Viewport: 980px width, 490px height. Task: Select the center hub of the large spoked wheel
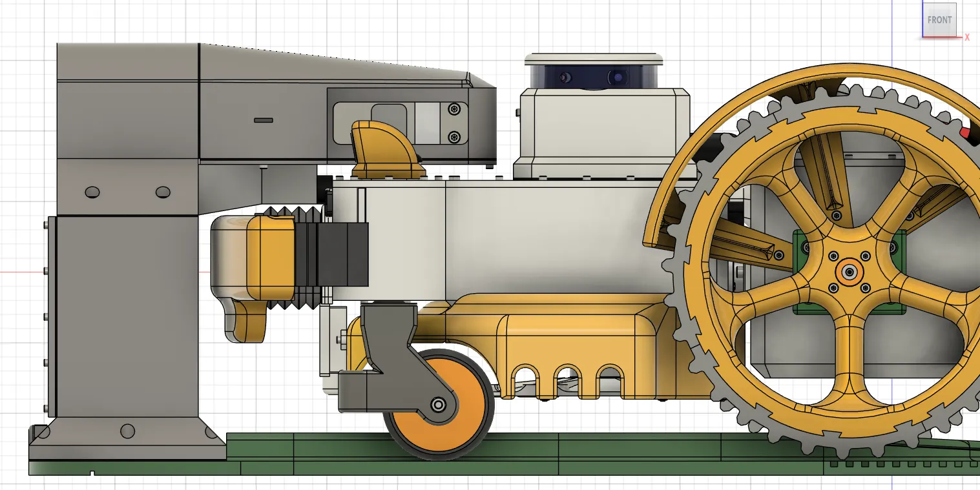849,272
